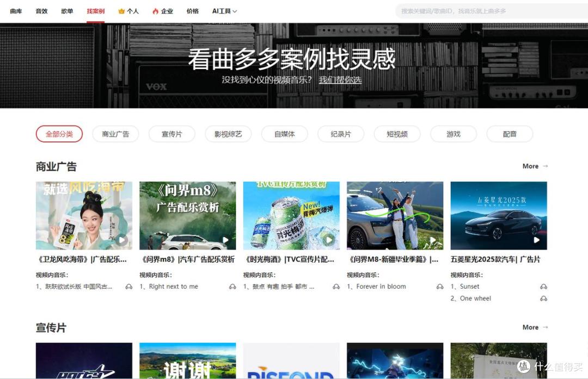Click headphone icon beside Right next to me
The width and height of the screenshot is (588, 379).
coord(232,287)
